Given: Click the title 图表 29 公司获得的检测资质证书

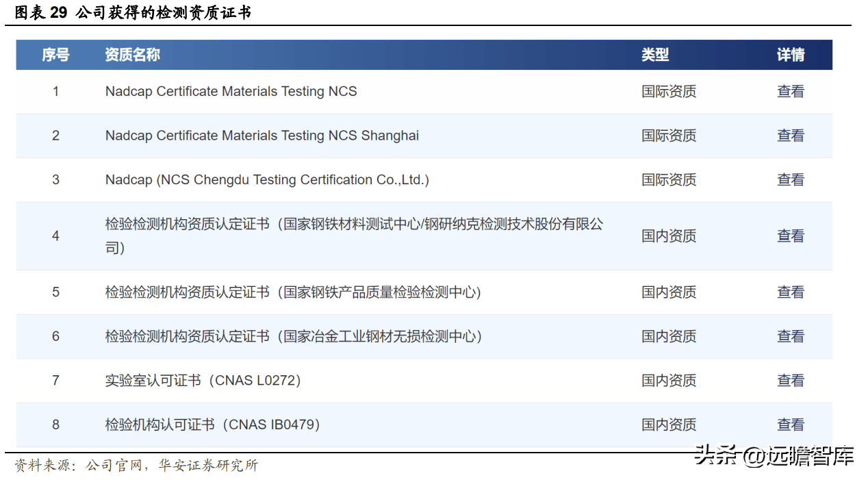Looking at the screenshot, I should pyautogui.click(x=133, y=12).
